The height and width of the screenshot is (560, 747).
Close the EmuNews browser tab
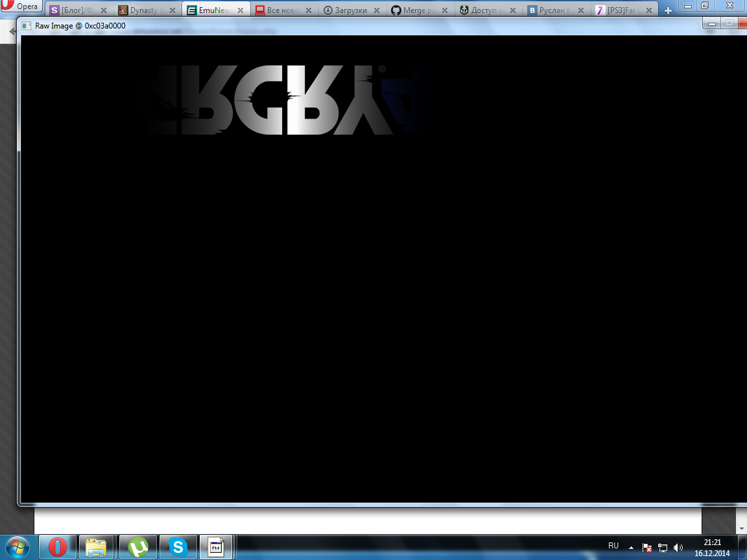click(241, 10)
